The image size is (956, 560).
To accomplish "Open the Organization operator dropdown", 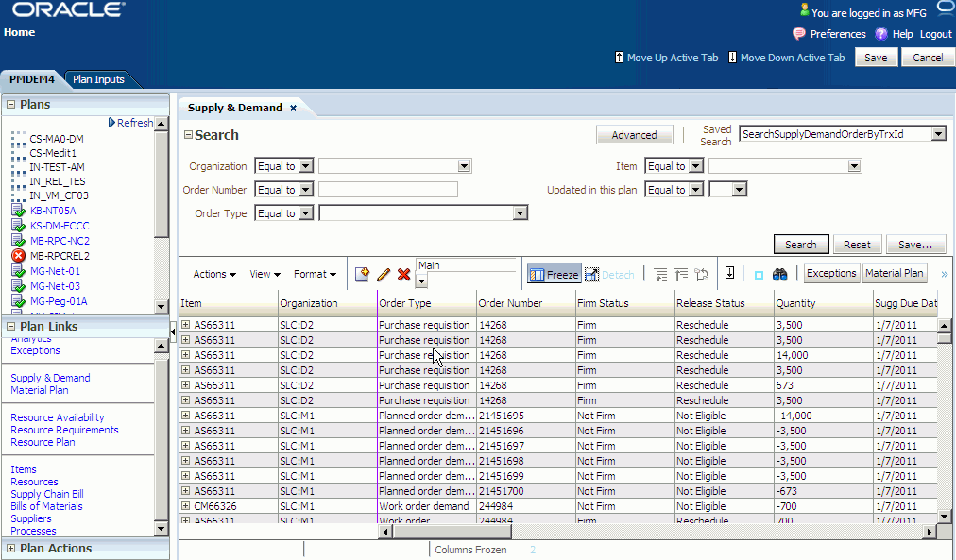I will click(x=306, y=166).
